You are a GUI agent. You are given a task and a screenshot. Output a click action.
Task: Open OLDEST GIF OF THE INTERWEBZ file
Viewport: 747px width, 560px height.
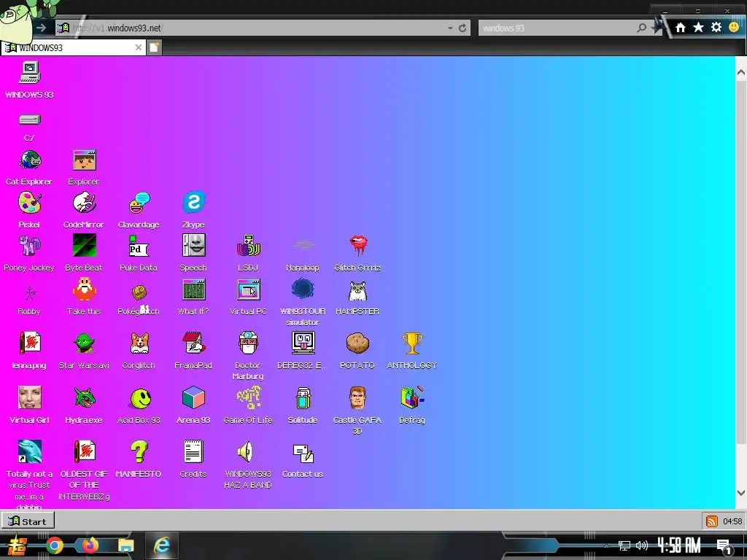click(85, 452)
